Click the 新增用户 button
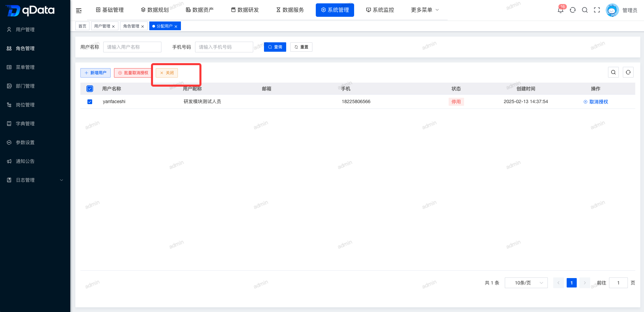Image resolution: width=644 pixels, height=312 pixels. click(x=96, y=73)
